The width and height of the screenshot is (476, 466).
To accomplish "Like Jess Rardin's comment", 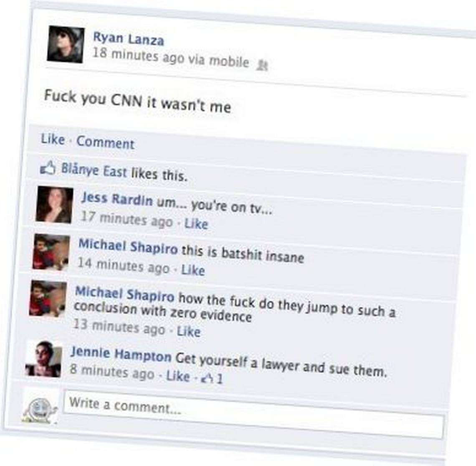I will (x=196, y=224).
